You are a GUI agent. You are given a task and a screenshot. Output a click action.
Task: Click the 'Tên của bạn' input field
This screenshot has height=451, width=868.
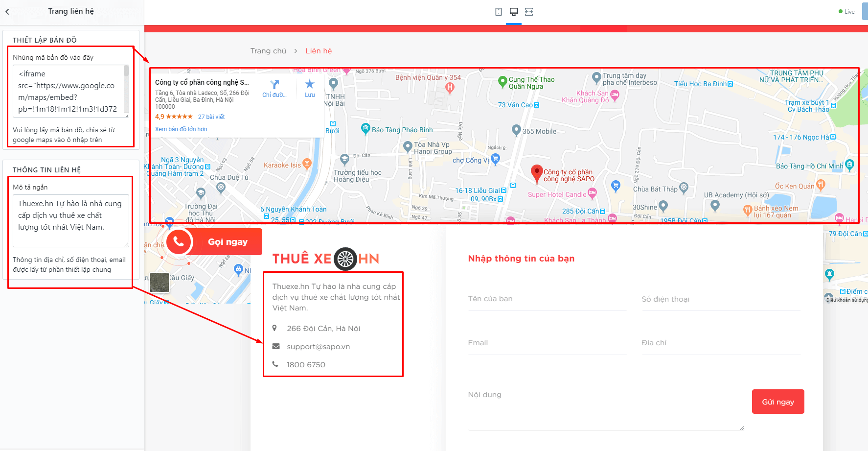[x=547, y=299]
